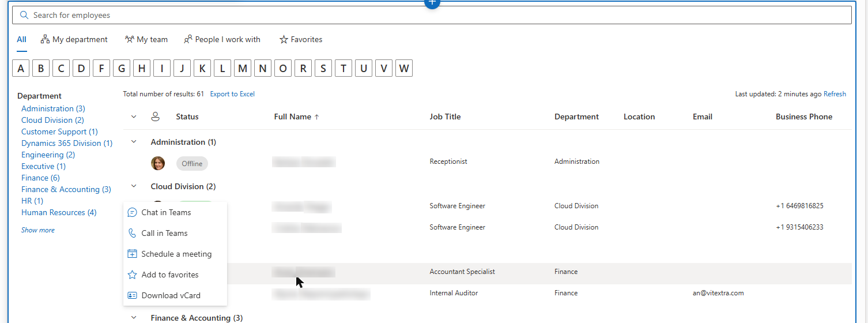Screen dimensions: 868x323
Task: Click the My team people icon
Action: point(130,39)
